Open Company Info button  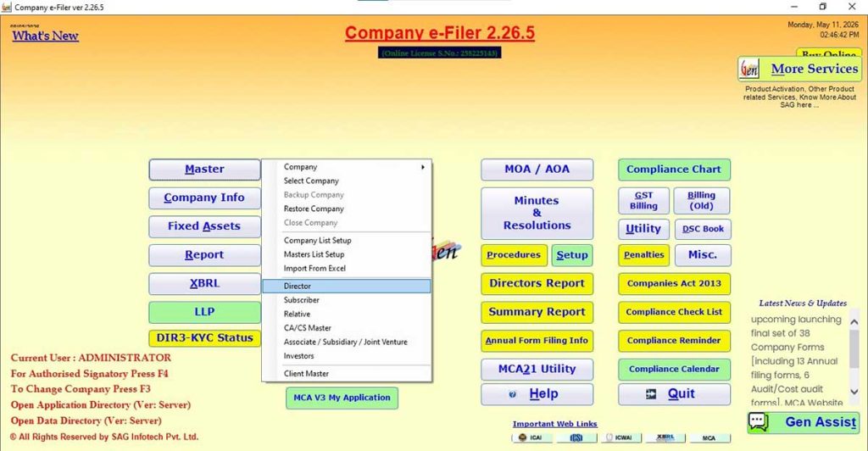tap(204, 198)
